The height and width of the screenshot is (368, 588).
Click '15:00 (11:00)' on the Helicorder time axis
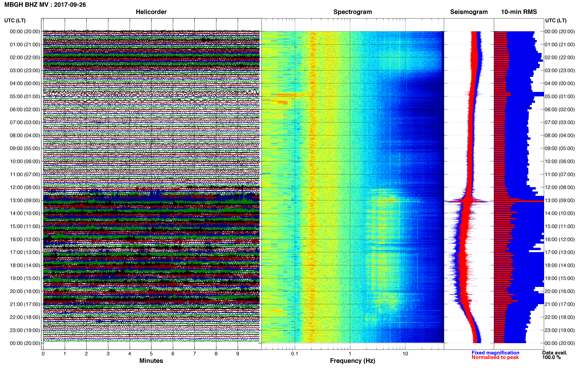(x=25, y=226)
